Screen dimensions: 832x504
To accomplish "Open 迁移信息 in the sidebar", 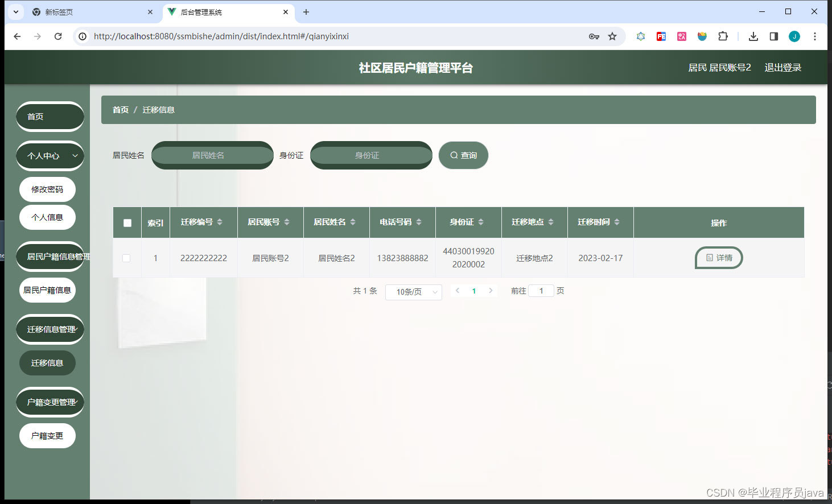I will click(x=47, y=363).
